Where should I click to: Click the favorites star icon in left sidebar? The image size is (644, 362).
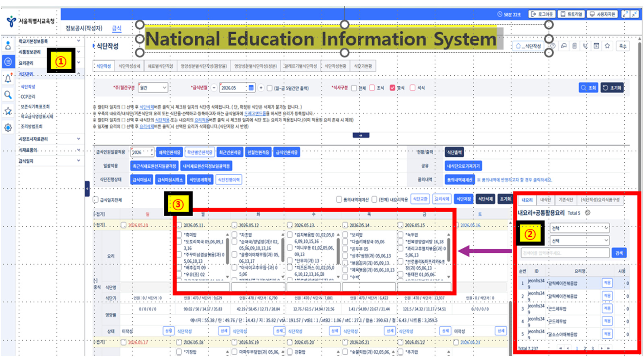8,111
